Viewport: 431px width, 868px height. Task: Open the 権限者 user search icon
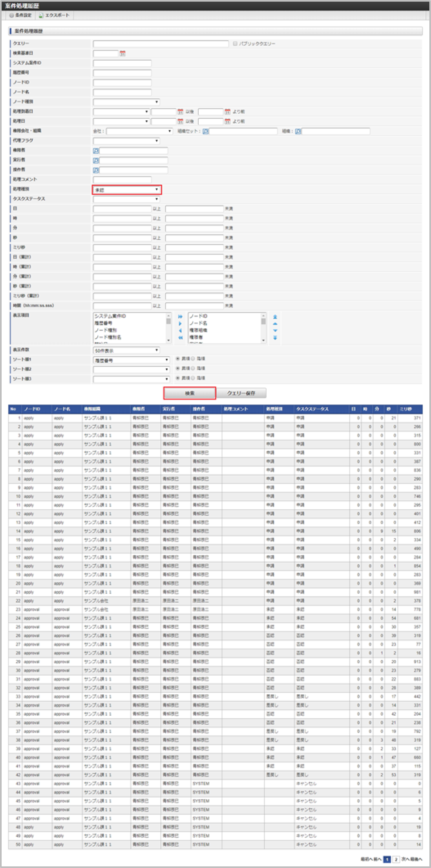pos(96,151)
